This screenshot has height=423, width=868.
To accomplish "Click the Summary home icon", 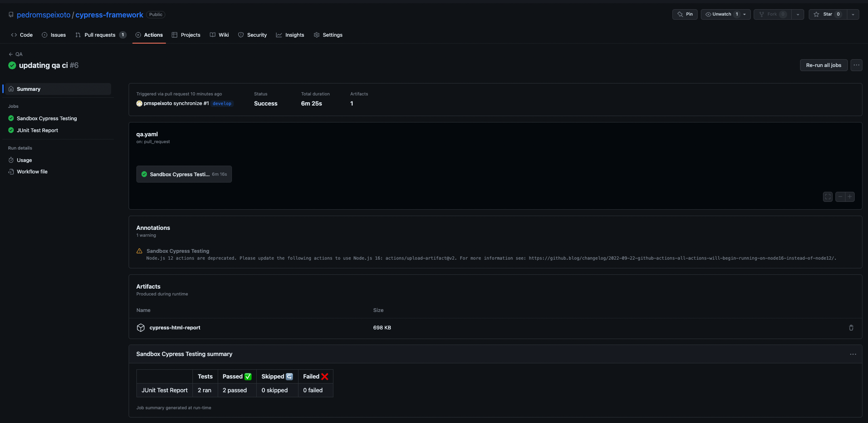I will [11, 89].
